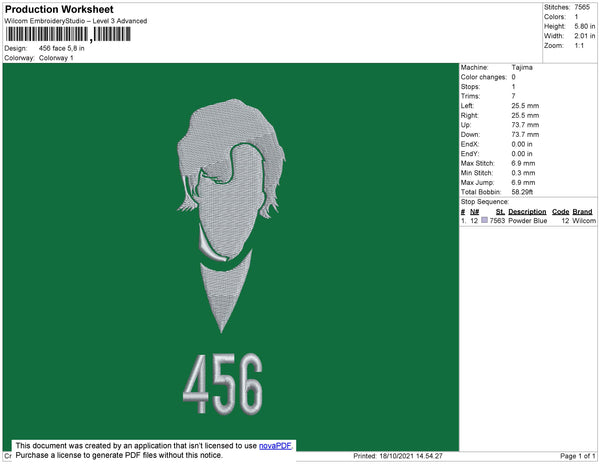600x464 pixels.
Task: Open the novaPDF hyperlink
Action: pos(275,446)
